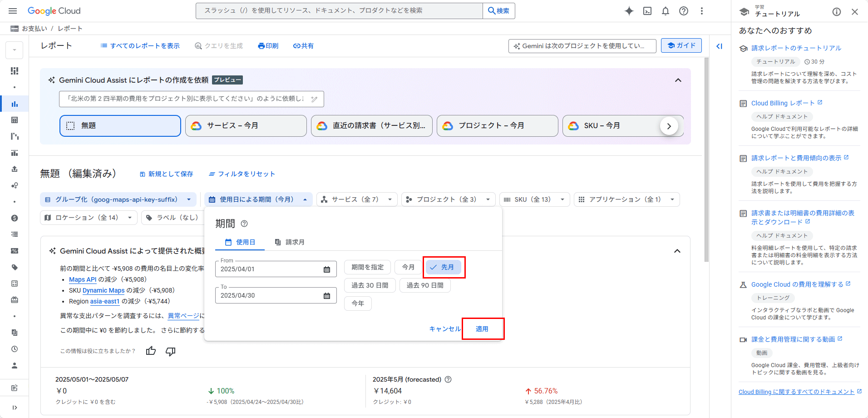Click the ガイド button
Image resolution: width=868 pixels, height=418 pixels.
681,45
